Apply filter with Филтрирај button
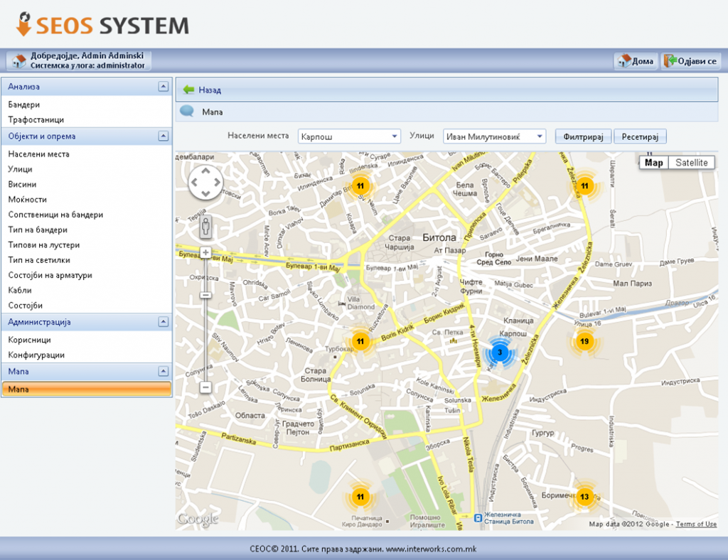This screenshot has height=560, width=728. (583, 136)
